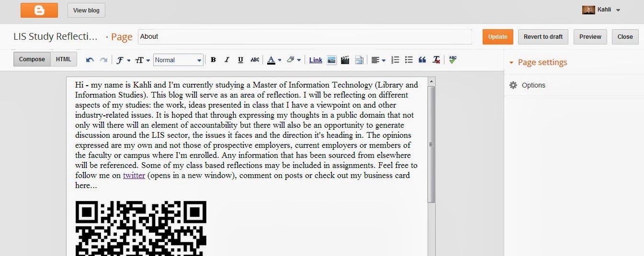Open the font size picker

tap(142, 60)
